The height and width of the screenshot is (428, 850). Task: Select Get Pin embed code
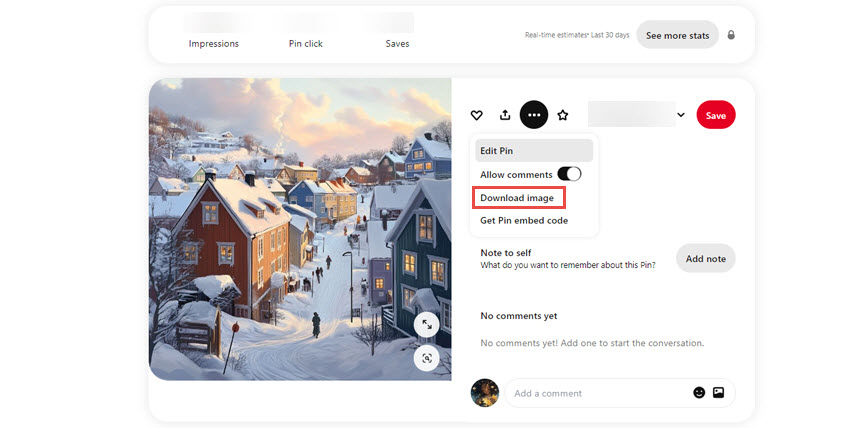[x=524, y=221]
